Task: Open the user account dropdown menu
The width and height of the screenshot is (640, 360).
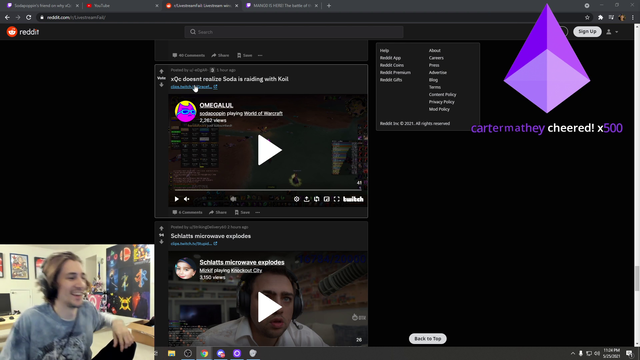Action: (612, 32)
